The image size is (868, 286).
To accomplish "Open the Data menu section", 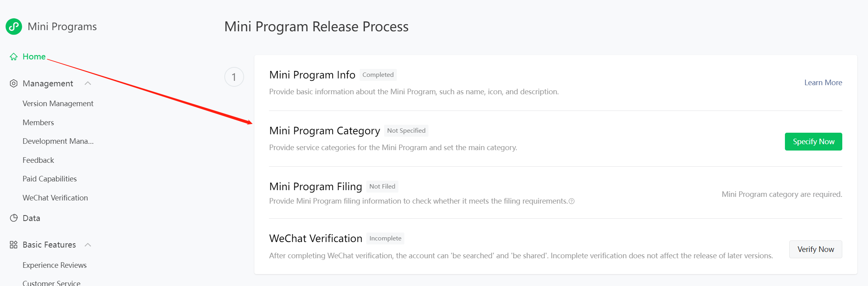I will 31,218.
